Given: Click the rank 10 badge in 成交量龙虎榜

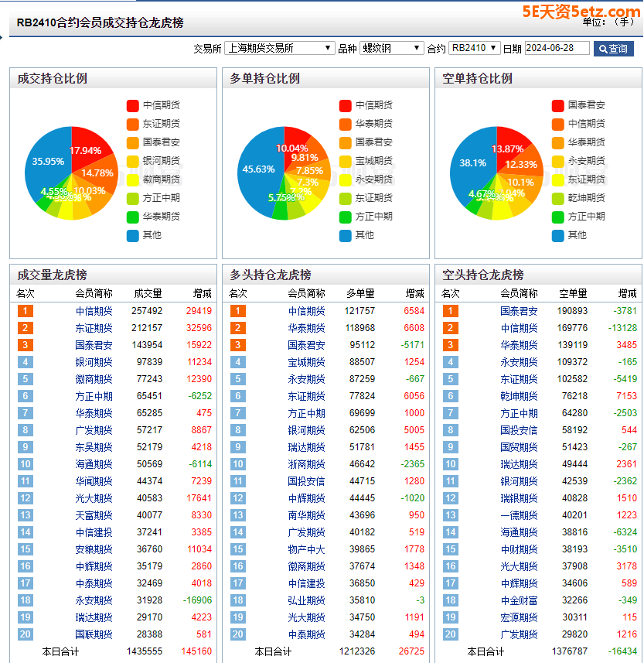Looking at the screenshot, I should coord(25,464).
